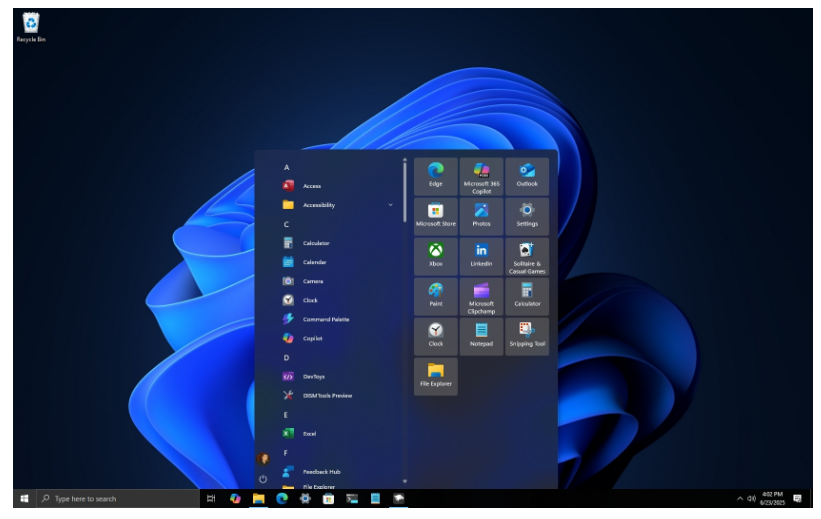Select DevToys from the app list
Screen dimensions: 821x519
click(313, 377)
